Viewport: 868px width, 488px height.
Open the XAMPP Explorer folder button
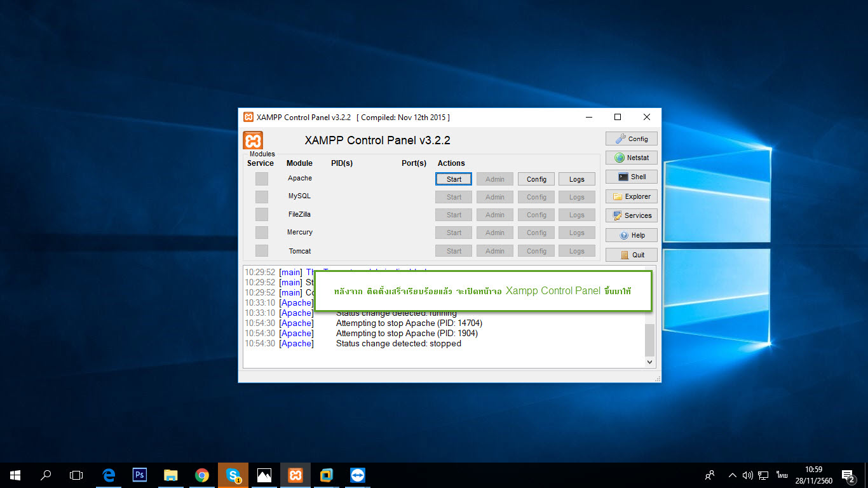click(632, 196)
